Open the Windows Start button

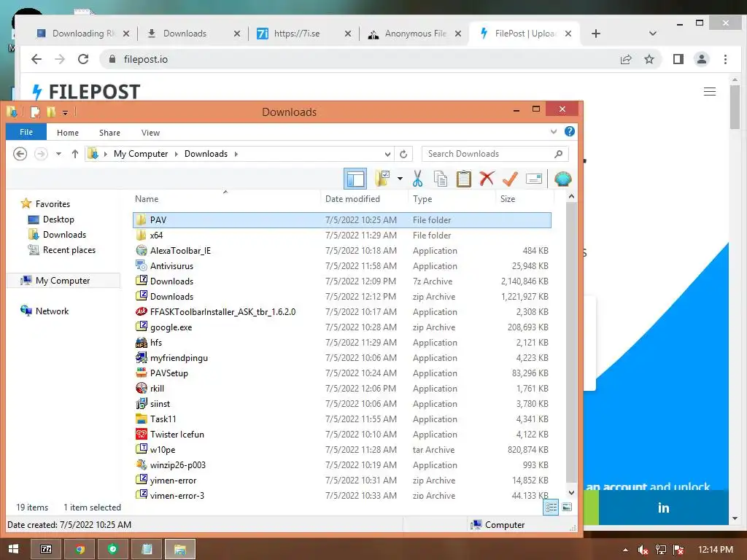[13, 549]
